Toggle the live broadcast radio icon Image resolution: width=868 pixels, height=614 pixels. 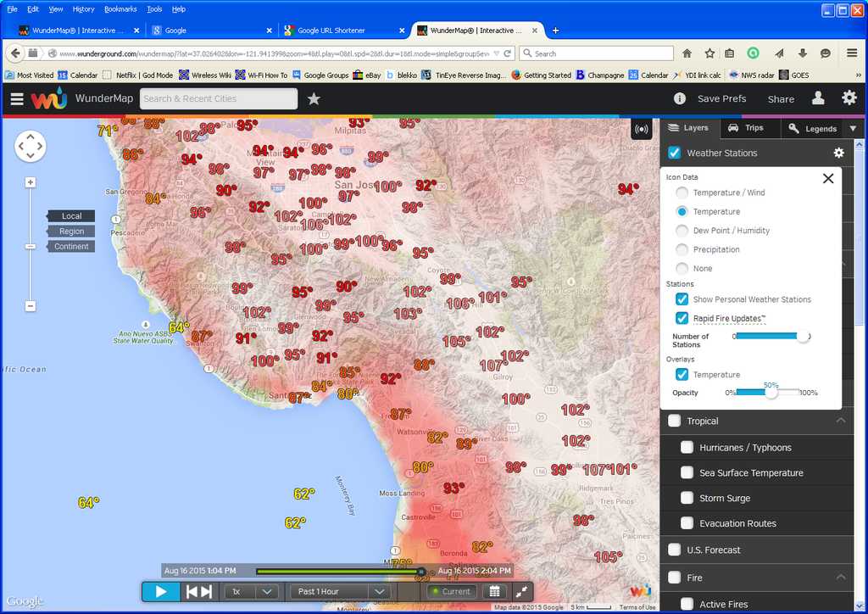[x=642, y=130]
